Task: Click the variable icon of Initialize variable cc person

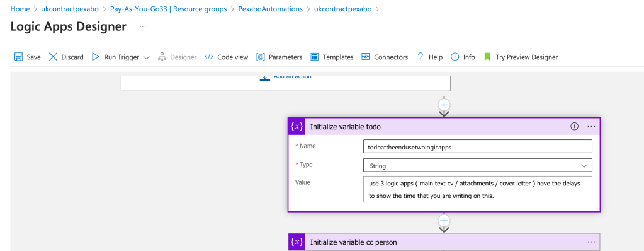Action: (297, 242)
